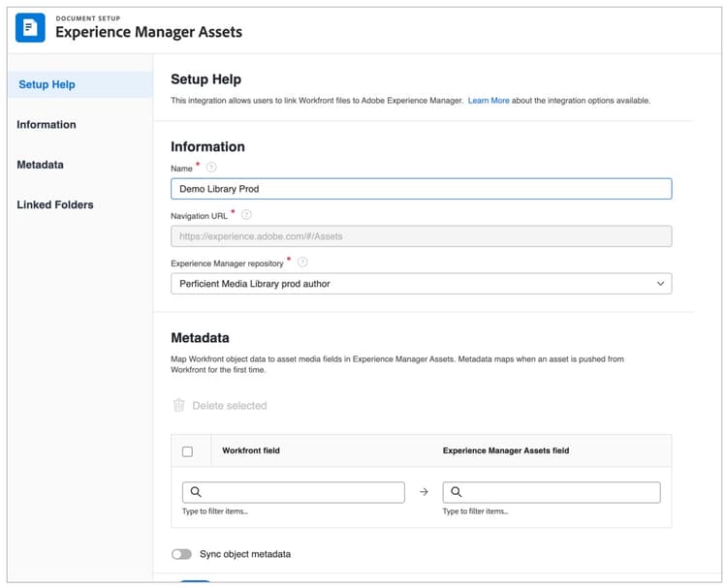Click the Document Setup app icon
The image size is (727, 588).
pos(30,27)
